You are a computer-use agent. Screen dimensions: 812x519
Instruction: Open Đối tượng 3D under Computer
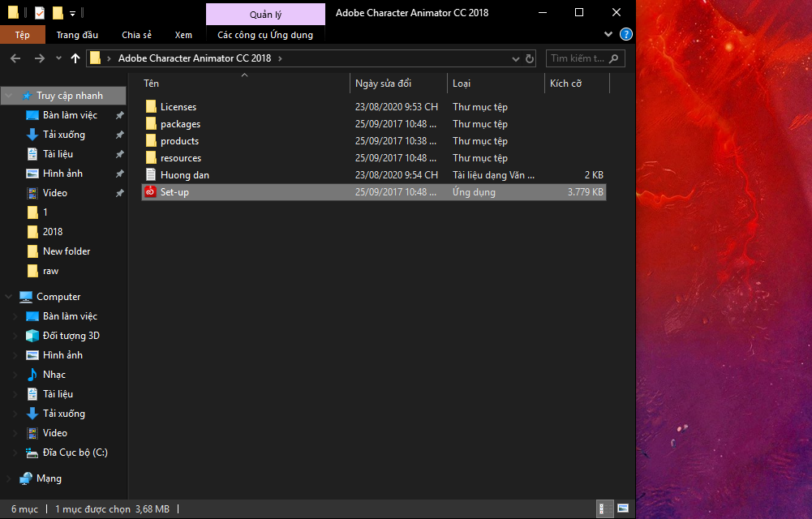point(71,335)
